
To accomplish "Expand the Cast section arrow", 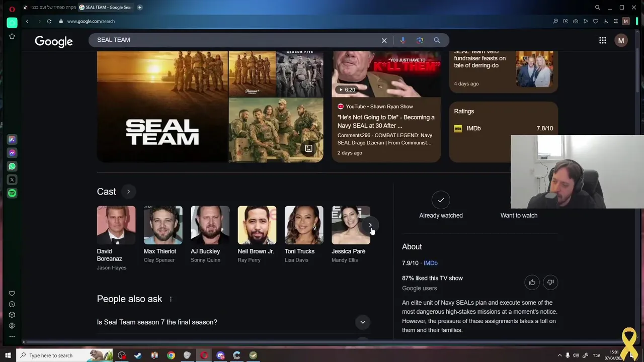I will tap(128, 192).
